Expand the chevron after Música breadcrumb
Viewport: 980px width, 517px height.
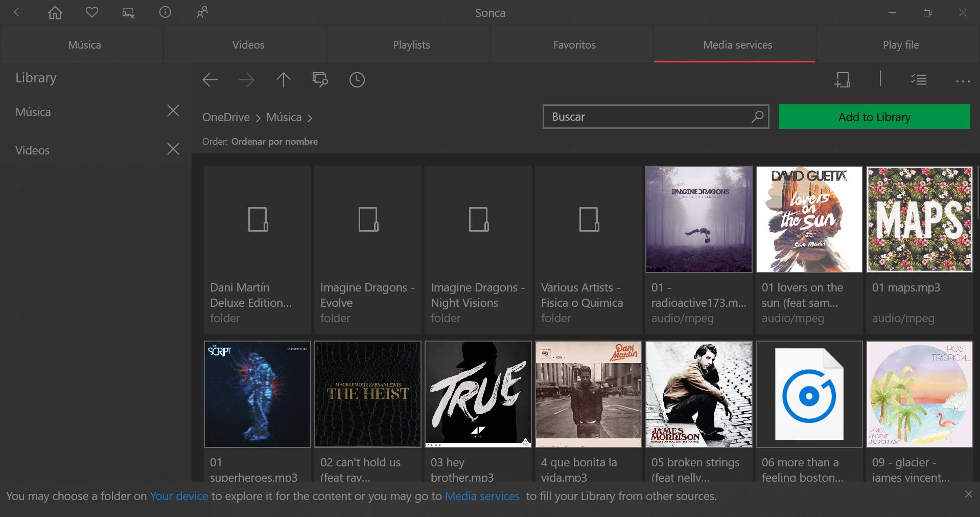310,118
